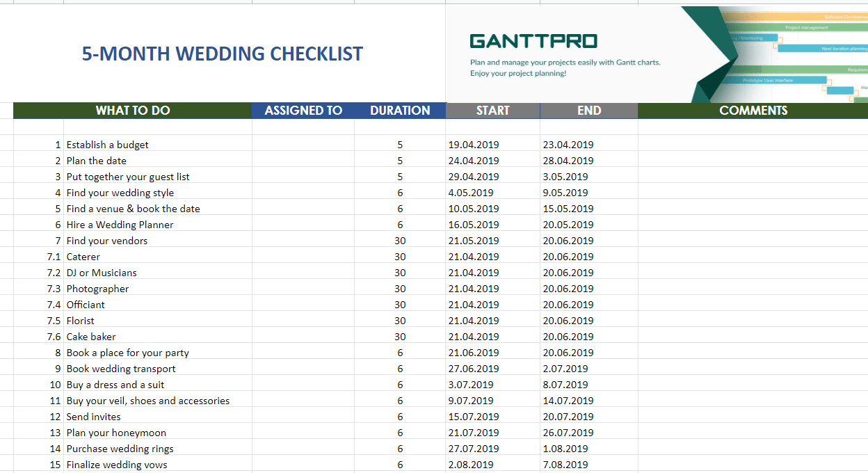Select empty Assigned To cell for Florist
868x473 pixels.
point(303,321)
